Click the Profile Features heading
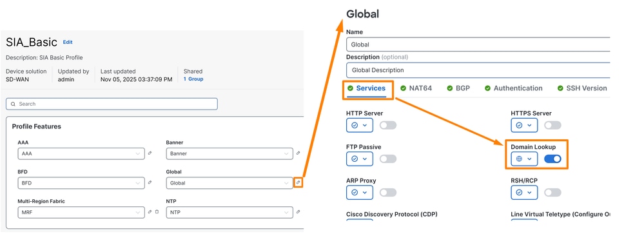 click(x=37, y=126)
